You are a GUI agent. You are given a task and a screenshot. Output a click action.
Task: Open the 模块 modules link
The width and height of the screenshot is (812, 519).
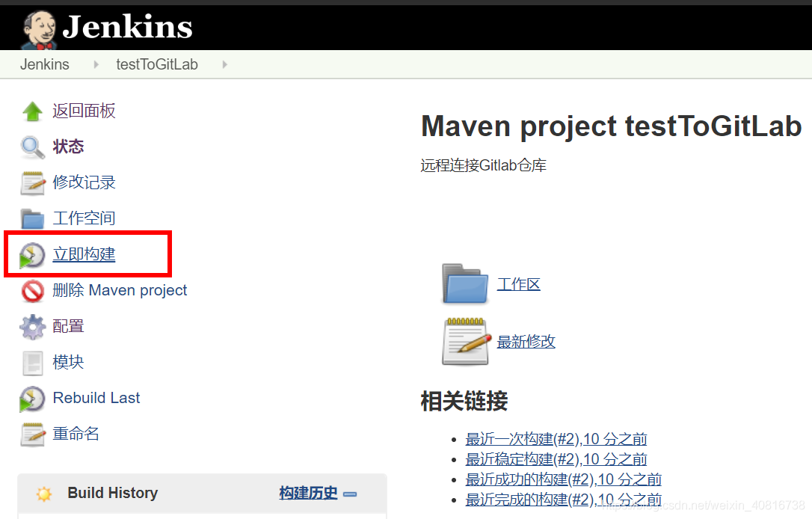[x=68, y=362]
